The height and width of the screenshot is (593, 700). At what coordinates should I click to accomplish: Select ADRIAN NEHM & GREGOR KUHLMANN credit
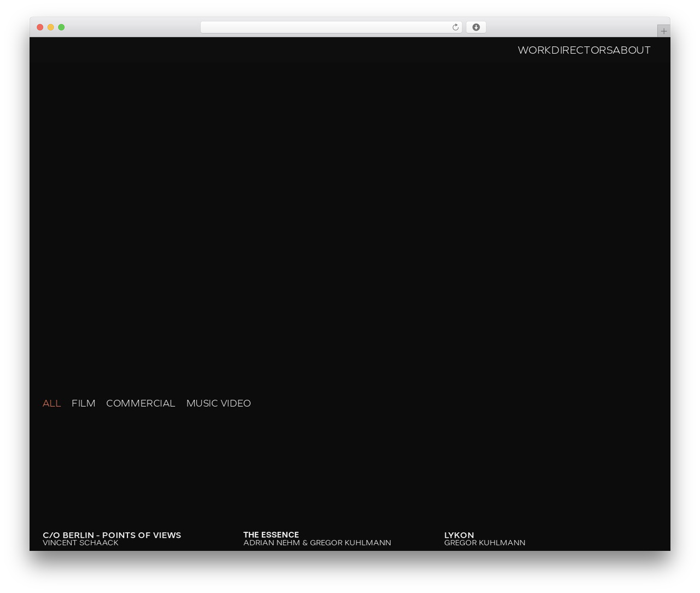click(x=317, y=543)
